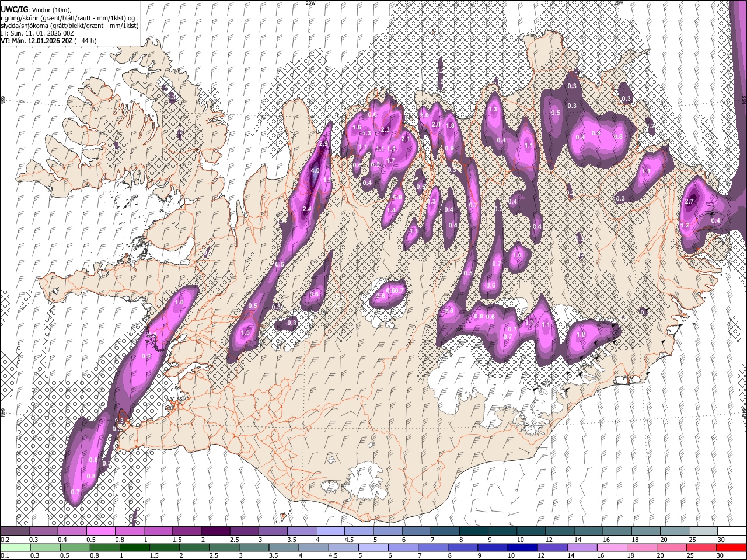Click the "2.1" snowfall value on the map
This screenshot has height=560, width=747.
[x=406, y=139]
